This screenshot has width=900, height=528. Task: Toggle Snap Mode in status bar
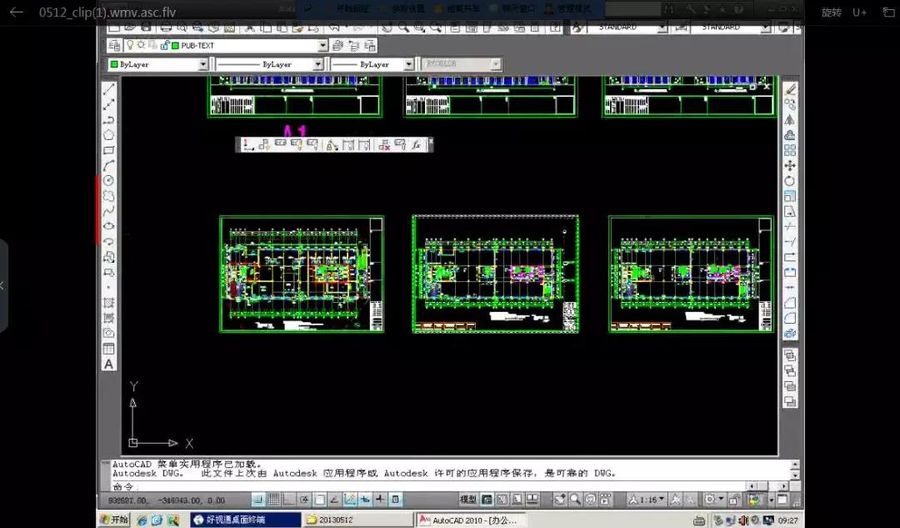point(259,499)
